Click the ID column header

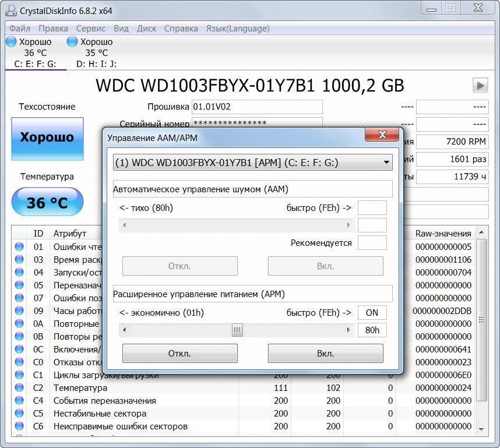click(38, 234)
